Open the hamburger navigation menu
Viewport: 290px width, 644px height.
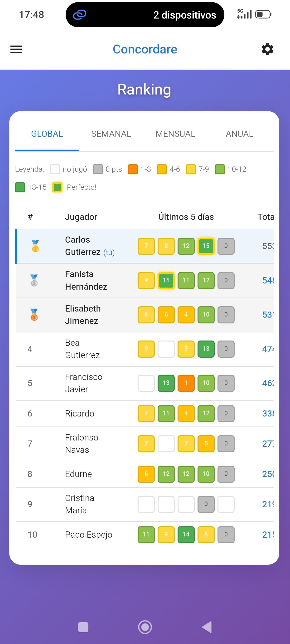pyautogui.click(x=16, y=49)
